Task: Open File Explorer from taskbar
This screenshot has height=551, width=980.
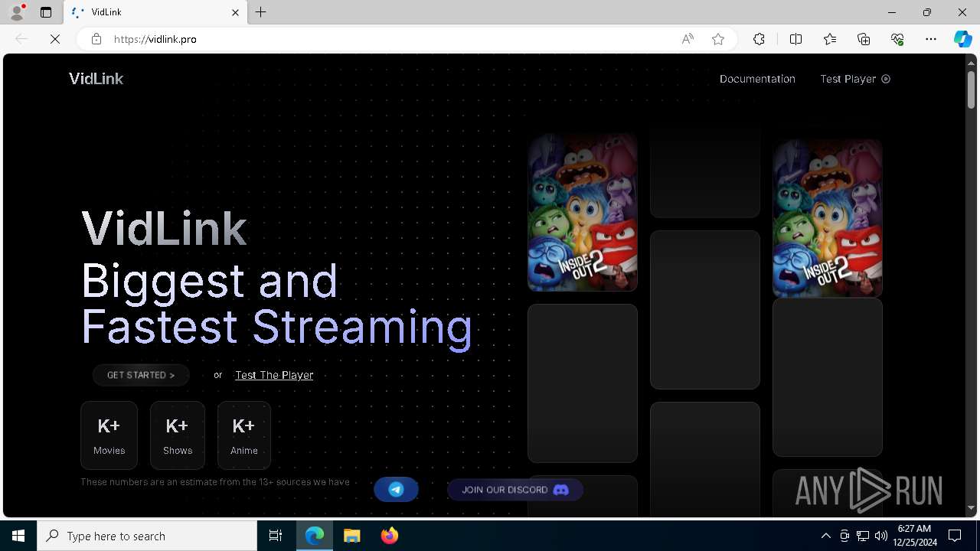Action: point(352,536)
